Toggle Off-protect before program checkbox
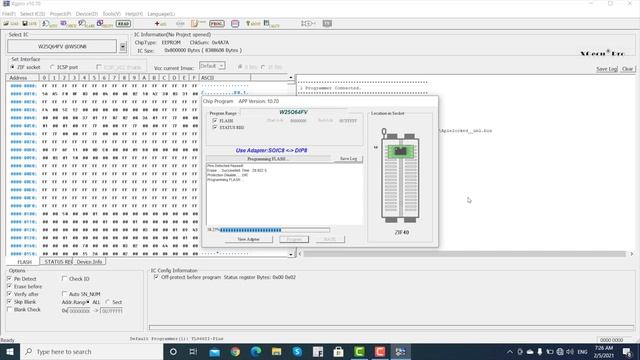Image resolution: width=640 pixels, height=360 pixels. (156, 277)
